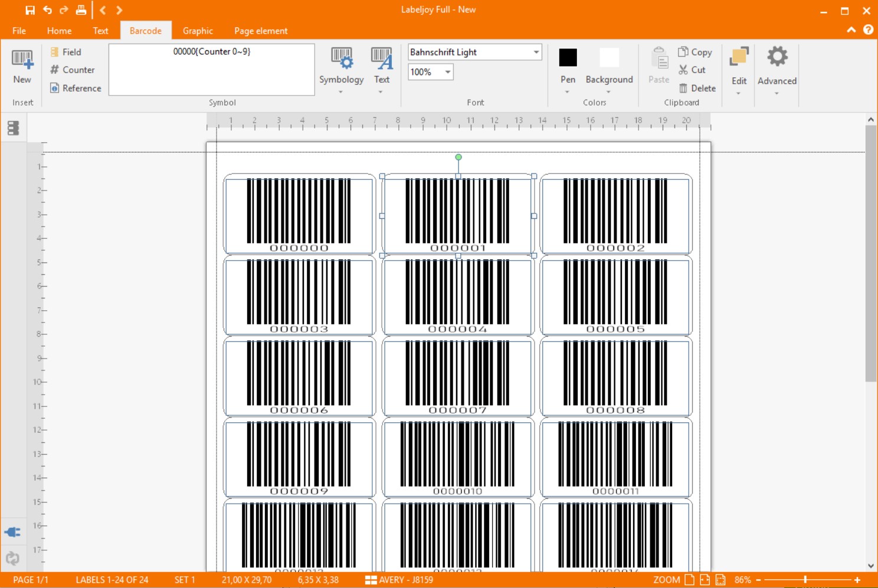The image size is (878, 588).
Task: Click the AVERY - J8159 layout name
Action: pyautogui.click(x=406, y=580)
